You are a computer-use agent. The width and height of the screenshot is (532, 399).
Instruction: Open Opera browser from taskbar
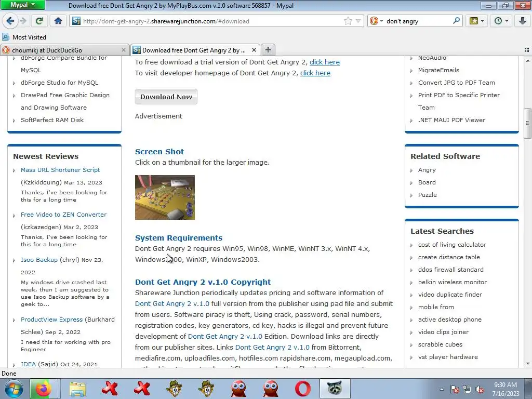pyautogui.click(x=303, y=389)
